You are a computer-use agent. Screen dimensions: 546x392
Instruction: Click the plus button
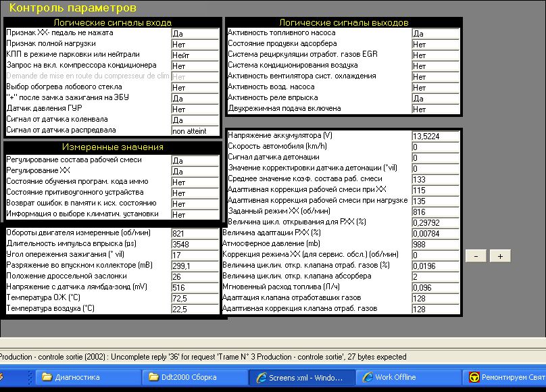[500, 256]
